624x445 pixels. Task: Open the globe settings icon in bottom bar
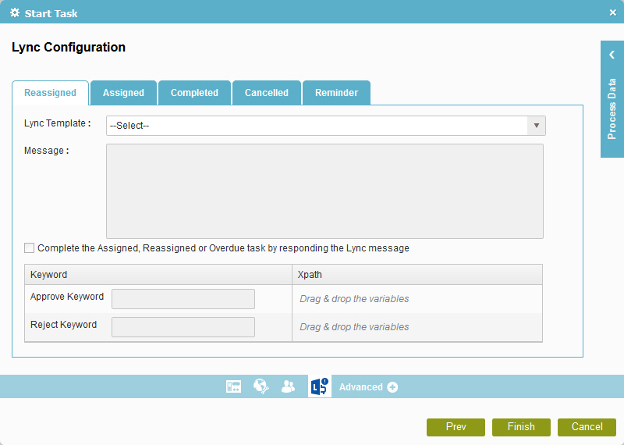tap(261, 386)
